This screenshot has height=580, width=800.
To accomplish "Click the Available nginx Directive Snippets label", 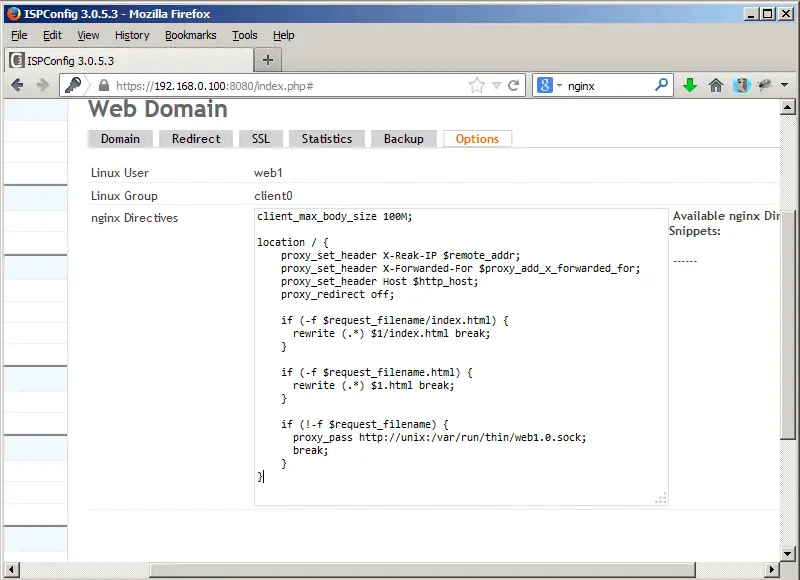I will click(x=725, y=223).
